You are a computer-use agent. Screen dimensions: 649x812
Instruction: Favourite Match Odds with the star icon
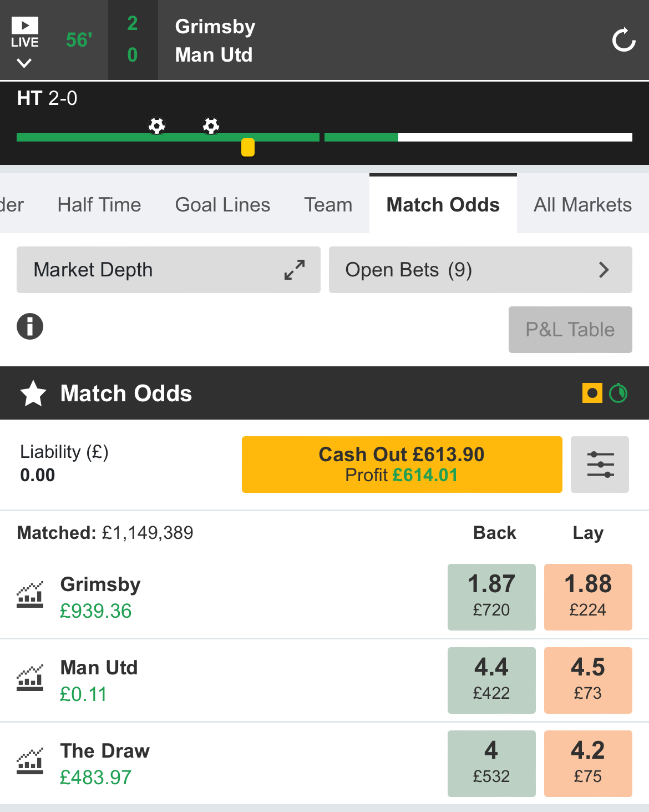coord(33,394)
